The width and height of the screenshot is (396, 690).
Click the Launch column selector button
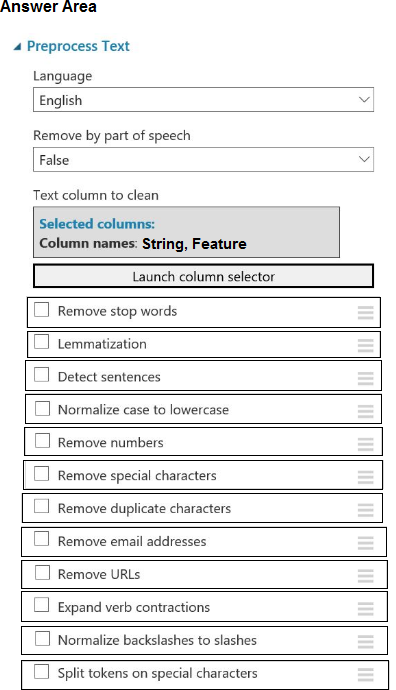click(203, 276)
